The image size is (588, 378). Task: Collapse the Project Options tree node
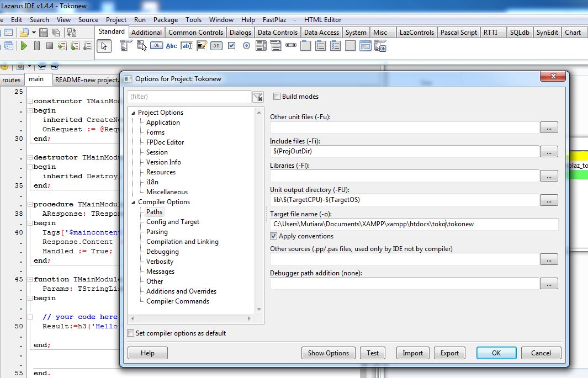point(133,113)
